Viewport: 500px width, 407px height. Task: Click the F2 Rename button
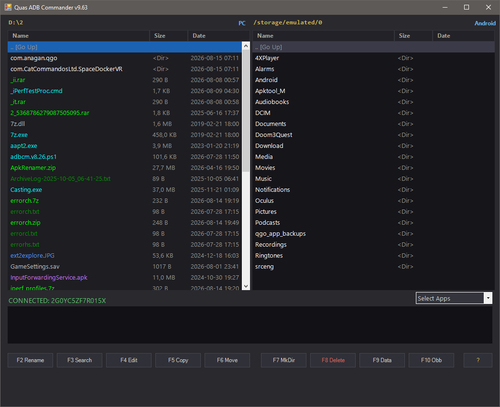click(x=30, y=360)
